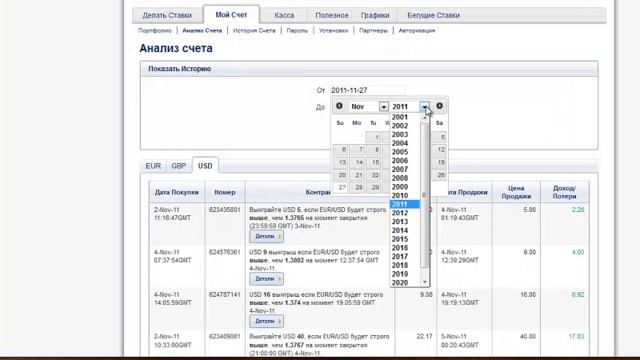Click Детали button for contract 624787141
The width and height of the screenshot is (640, 360).
[267, 321]
